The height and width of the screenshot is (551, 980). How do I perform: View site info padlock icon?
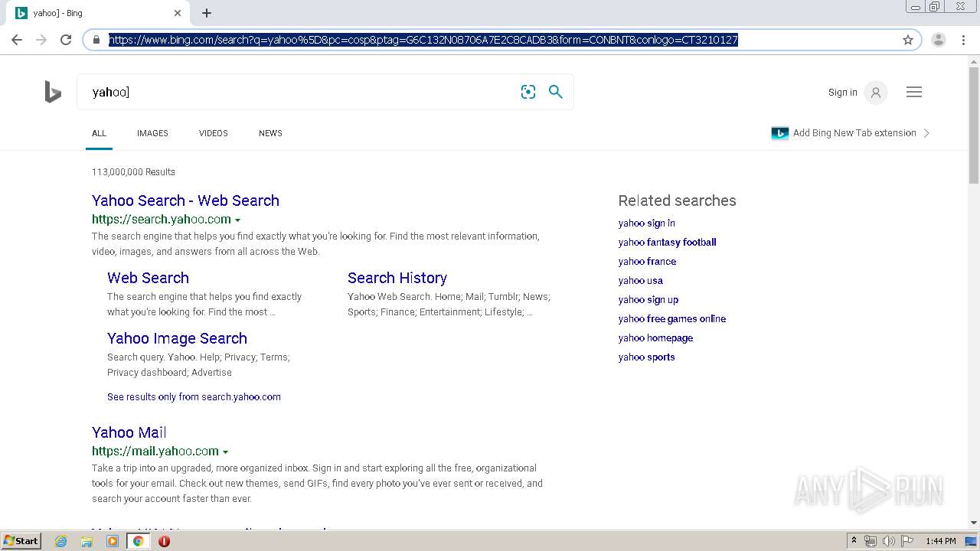pos(96,40)
